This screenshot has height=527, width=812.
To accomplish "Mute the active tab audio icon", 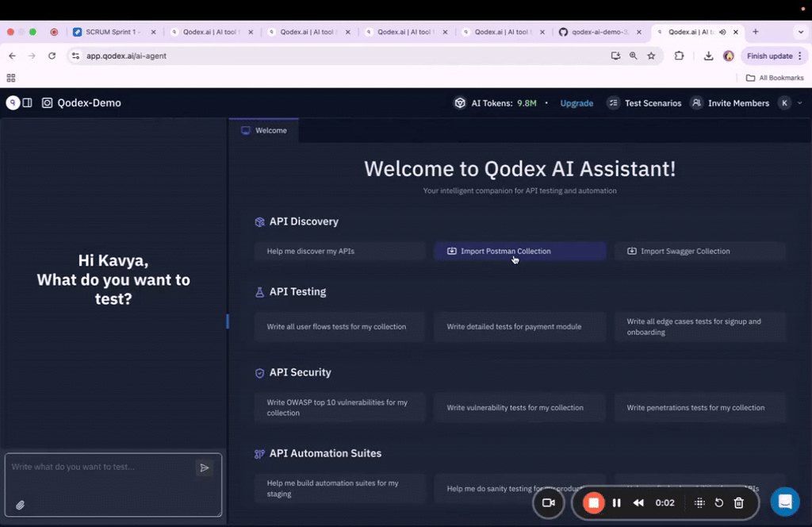I will pos(722,32).
